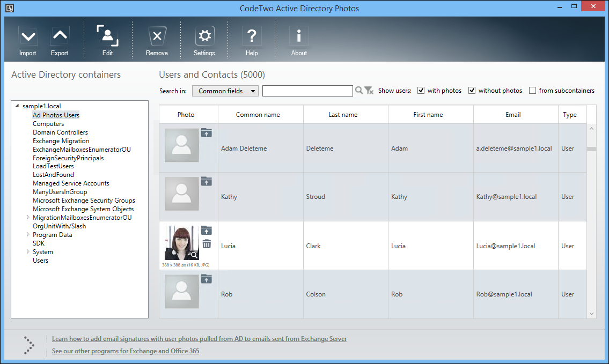The width and height of the screenshot is (609, 364).
Task: Clear the search filter icon
Action: click(369, 91)
